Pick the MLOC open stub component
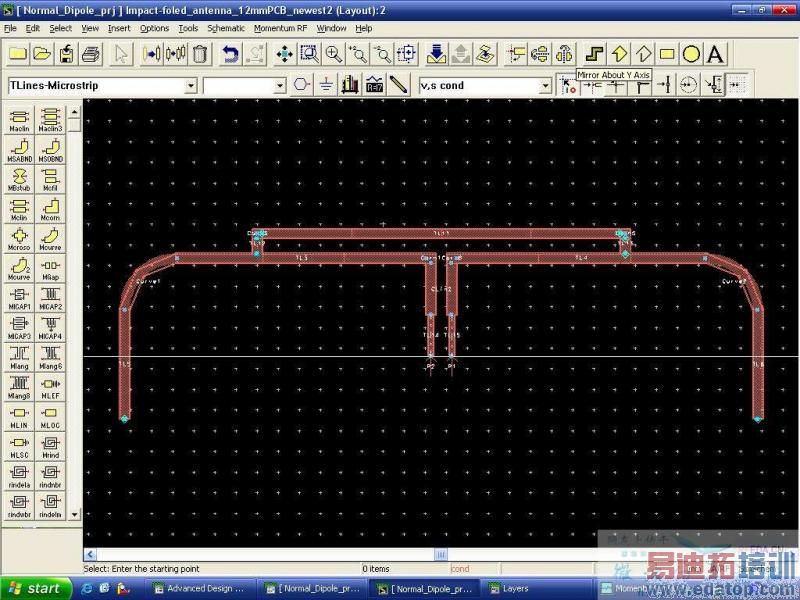800x600 pixels. click(x=50, y=416)
